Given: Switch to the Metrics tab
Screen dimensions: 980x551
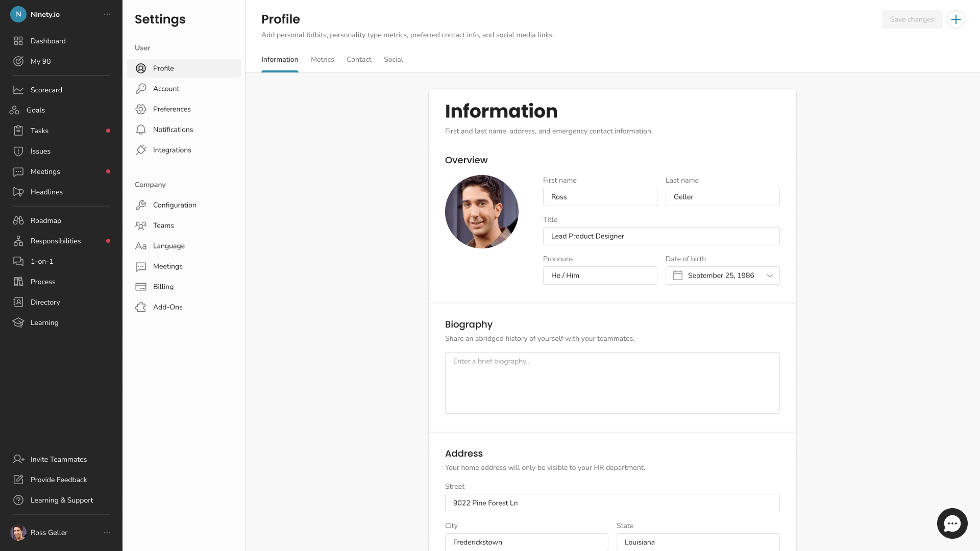Looking at the screenshot, I should pyautogui.click(x=322, y=60).
